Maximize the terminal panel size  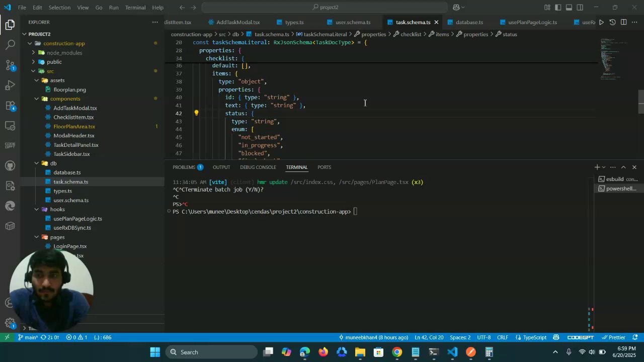click(x=623, y=167)
